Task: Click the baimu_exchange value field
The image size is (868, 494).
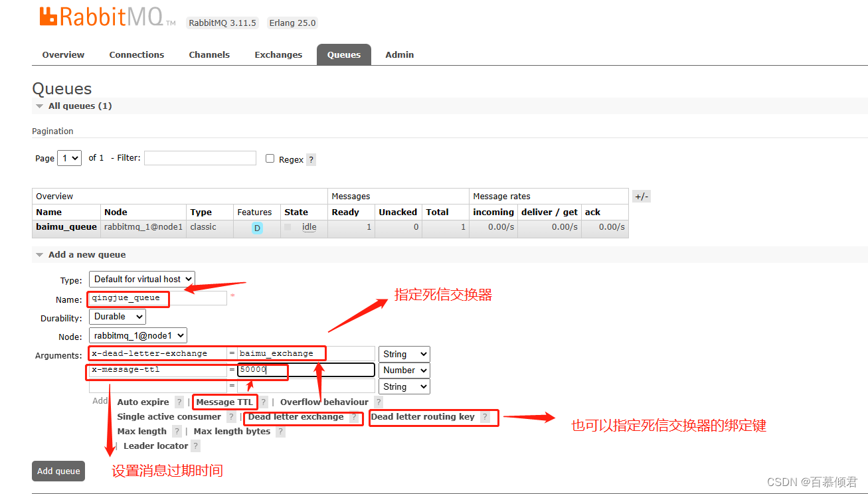Action: pos(306,354)
